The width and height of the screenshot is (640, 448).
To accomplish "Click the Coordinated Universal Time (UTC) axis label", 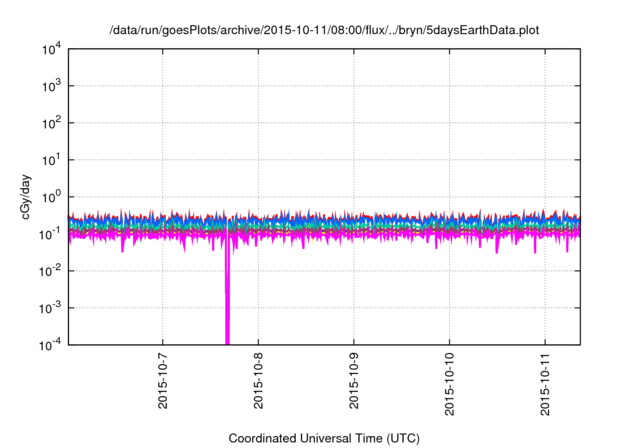I will pyautogui.click(x=324, y=438).
